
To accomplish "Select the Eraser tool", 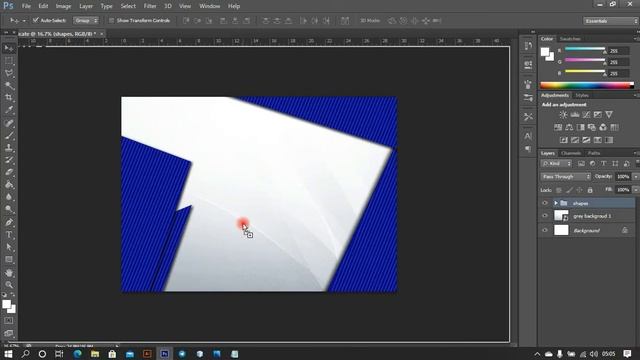I will click(x=9, y=172).
